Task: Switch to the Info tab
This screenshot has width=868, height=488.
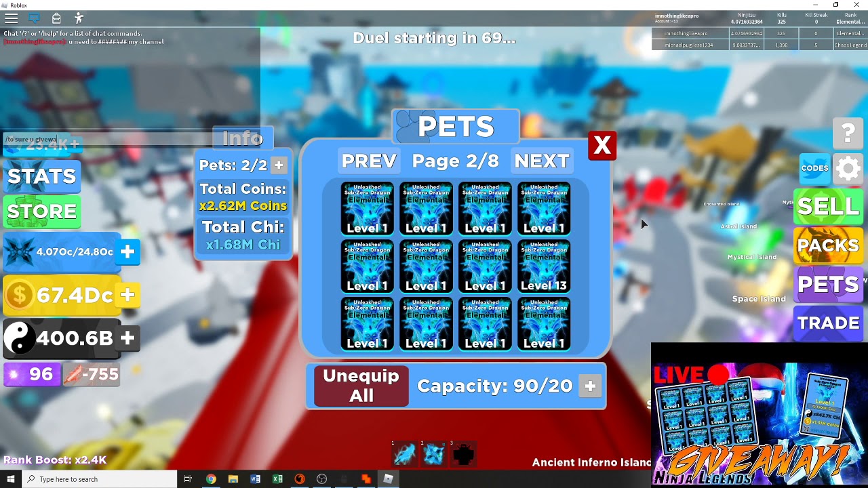Action: coord(243,138)
